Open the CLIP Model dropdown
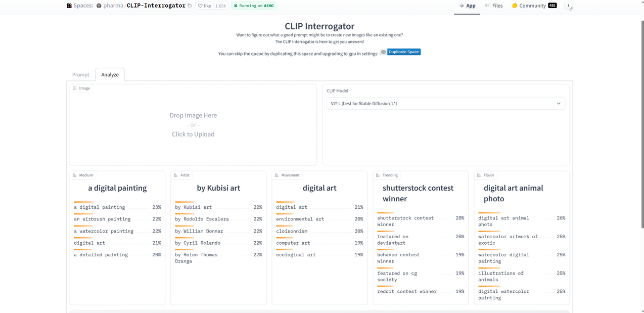The width and height of the screenshot is (644, 313). pos(445,104)
